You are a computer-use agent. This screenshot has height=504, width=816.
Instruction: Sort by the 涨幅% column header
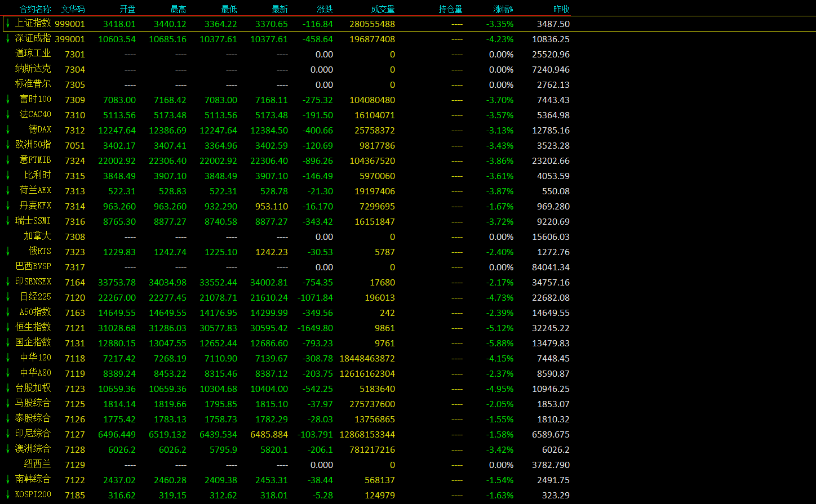pyautogui.click(x=503, y=9)
